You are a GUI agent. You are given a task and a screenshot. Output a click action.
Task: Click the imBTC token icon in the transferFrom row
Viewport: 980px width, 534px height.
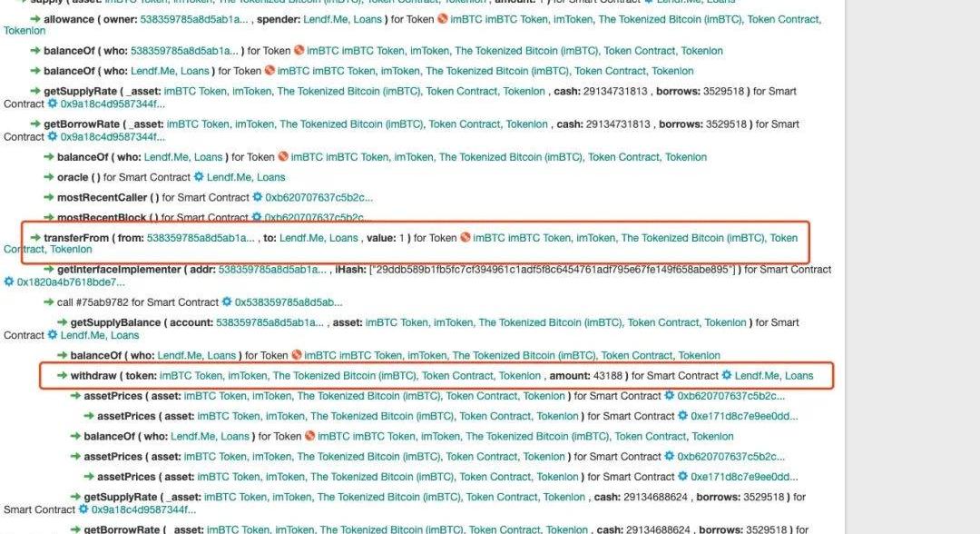(x=465, y=238)
